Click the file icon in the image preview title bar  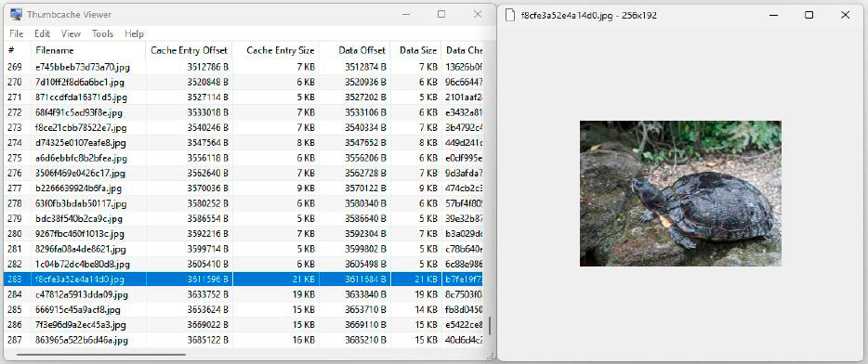pyautogui.click(x=510, y=16)
